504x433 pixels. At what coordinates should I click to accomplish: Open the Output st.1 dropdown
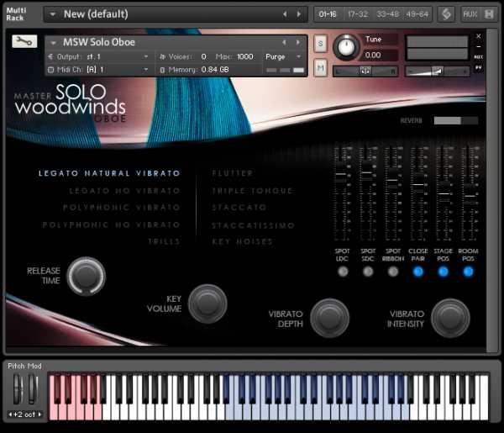145,56
